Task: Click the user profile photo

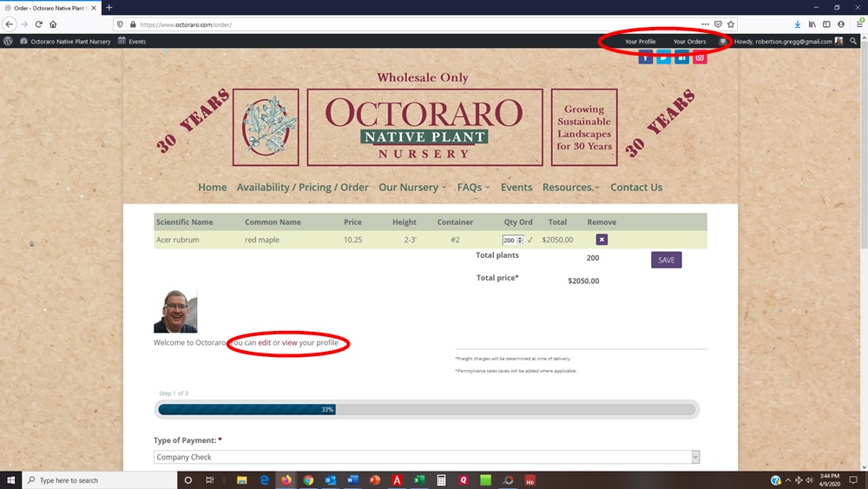Action: 175,311
